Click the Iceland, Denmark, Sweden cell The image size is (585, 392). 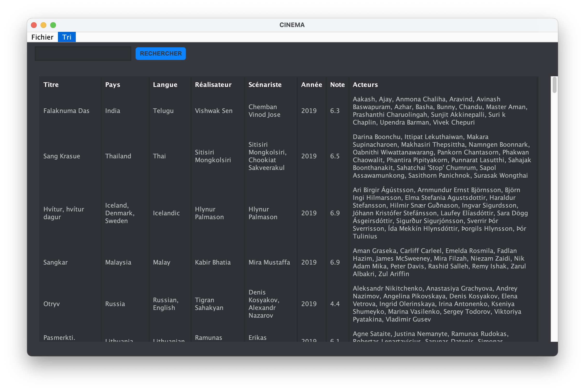120,213
